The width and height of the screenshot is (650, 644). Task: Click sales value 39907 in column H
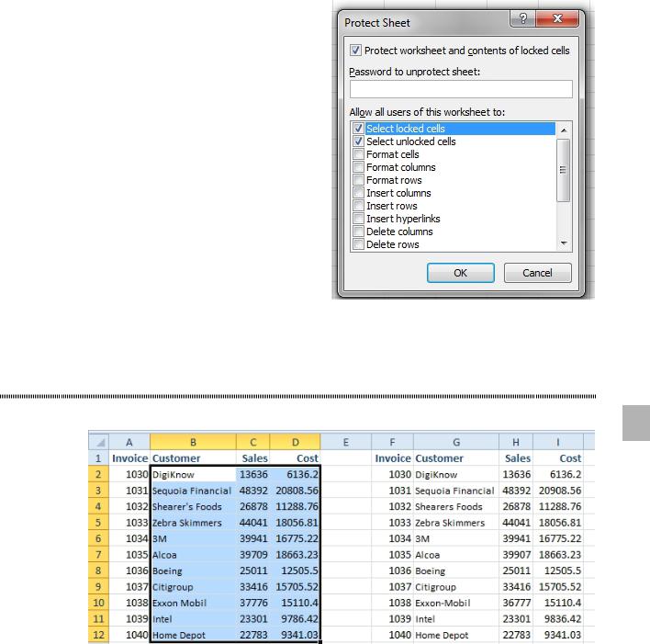[516, 555]
